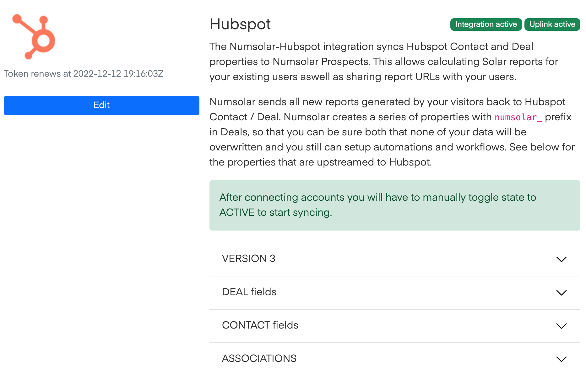Viewport: 586px width, 392px height.
Task: Click the Hubspot page heading
Action: [240, 24]
